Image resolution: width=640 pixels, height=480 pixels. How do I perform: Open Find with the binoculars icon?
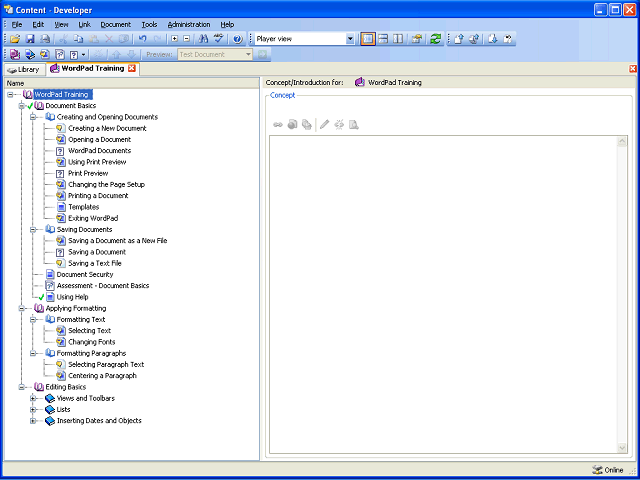[x=203, y=39]
